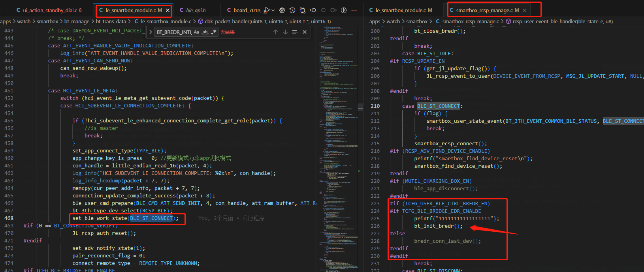
Task: Switch to the board_701n tab
Action: point(243,10)
